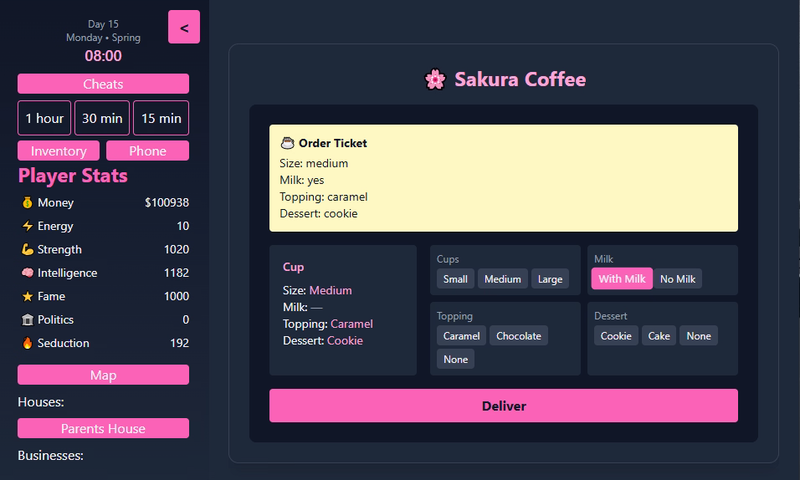Click the flame icon beside Seduction
Image resolution: width=800 pixels, height=480 pixels.
[27, 343]
